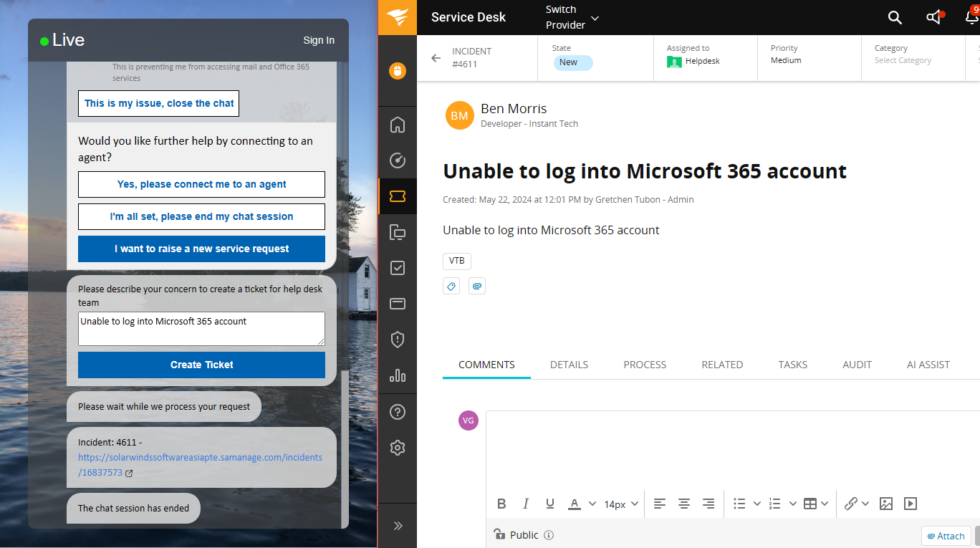Toggle underline formatting in comment editor
The image size is (980, 548).
(x=550, y=504)
